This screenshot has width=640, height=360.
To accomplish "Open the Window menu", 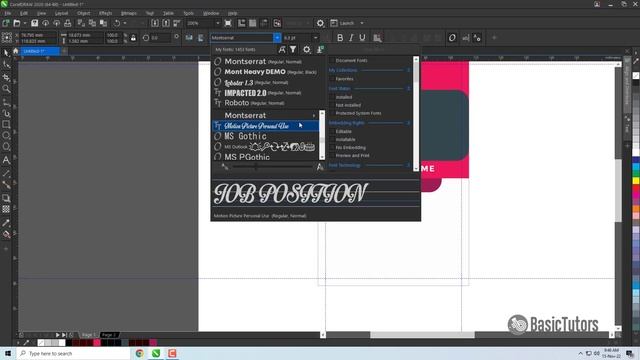I will (x=211, y=13).
